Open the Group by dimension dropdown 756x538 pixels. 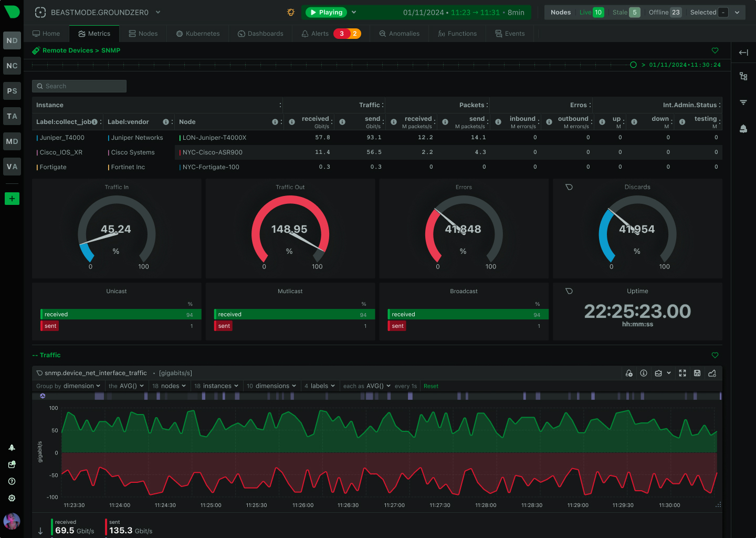(68, 386)
